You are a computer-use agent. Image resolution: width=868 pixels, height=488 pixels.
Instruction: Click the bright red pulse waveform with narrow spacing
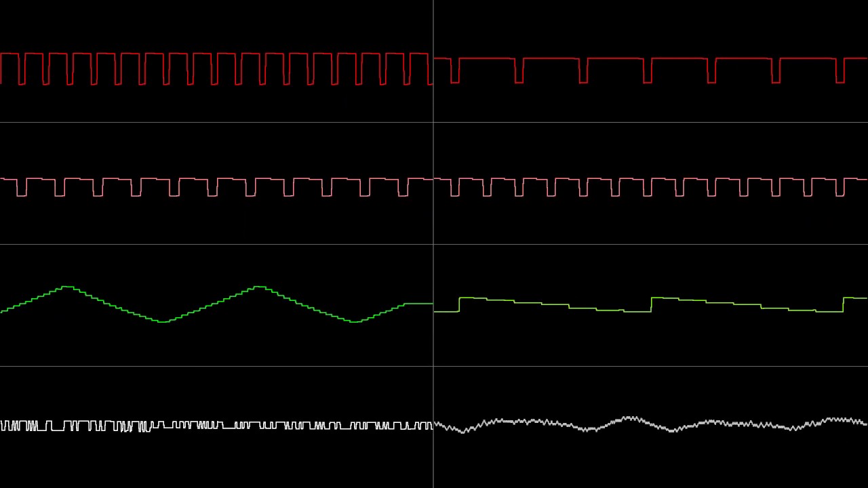[x=216, y=68]
